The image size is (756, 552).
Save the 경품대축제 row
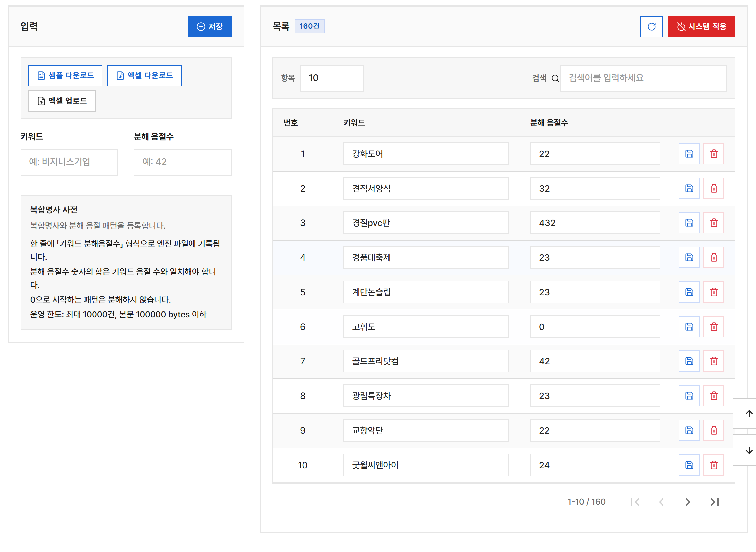(x=689, y=258)
